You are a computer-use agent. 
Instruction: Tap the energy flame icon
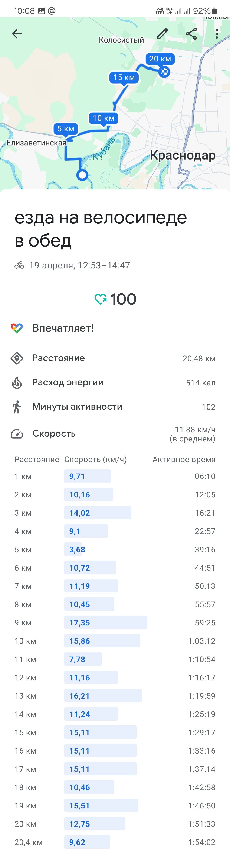(17, 383)
